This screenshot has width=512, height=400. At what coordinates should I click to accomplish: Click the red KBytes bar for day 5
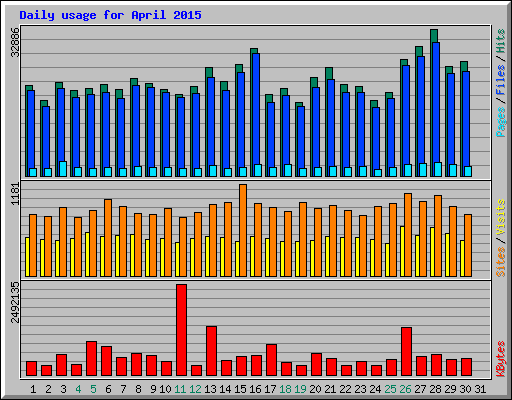92,359
